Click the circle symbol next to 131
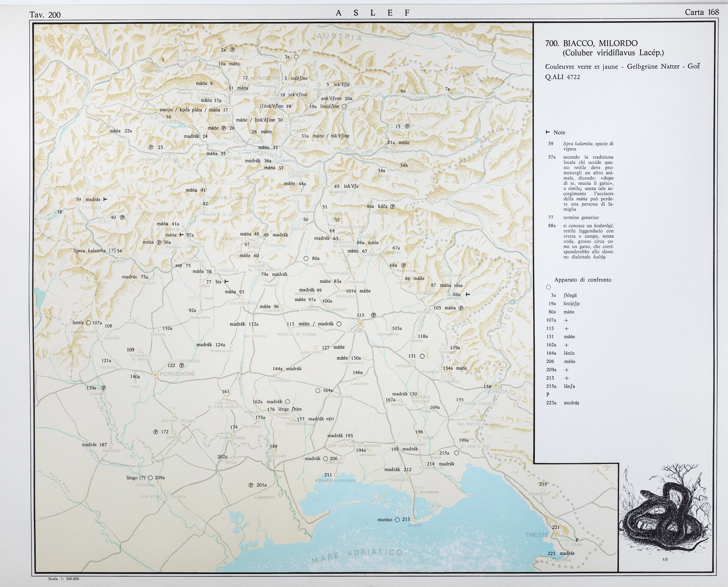 click(422, 356)
